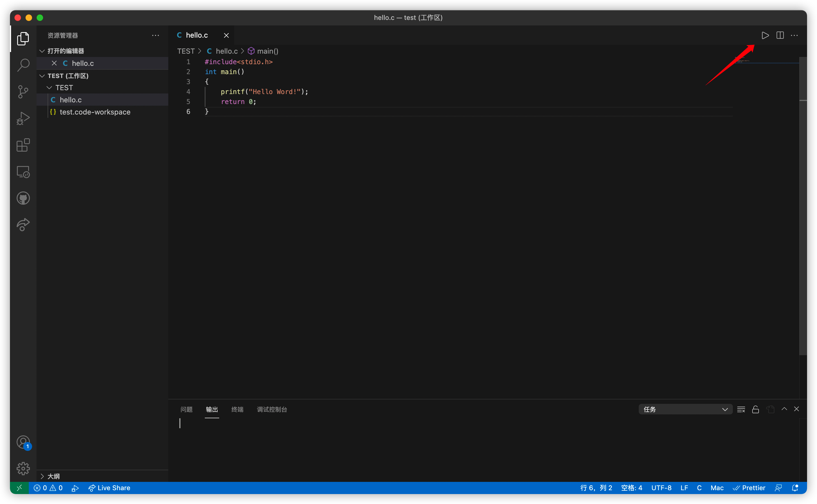Maximize the bottom panel size
This screenshot has width=817, height=504.
[784, 409]
